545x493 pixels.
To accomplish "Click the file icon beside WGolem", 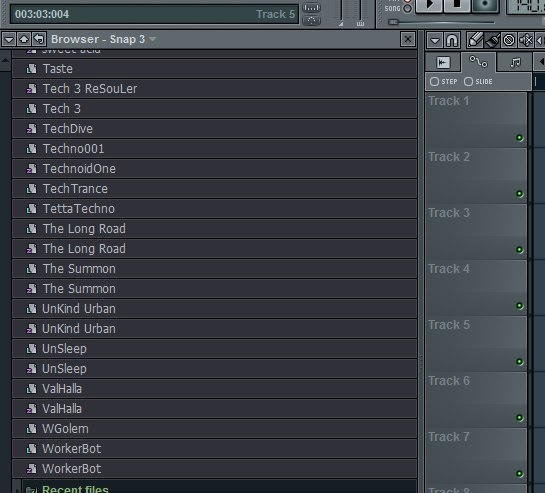I will coord(32,429).
